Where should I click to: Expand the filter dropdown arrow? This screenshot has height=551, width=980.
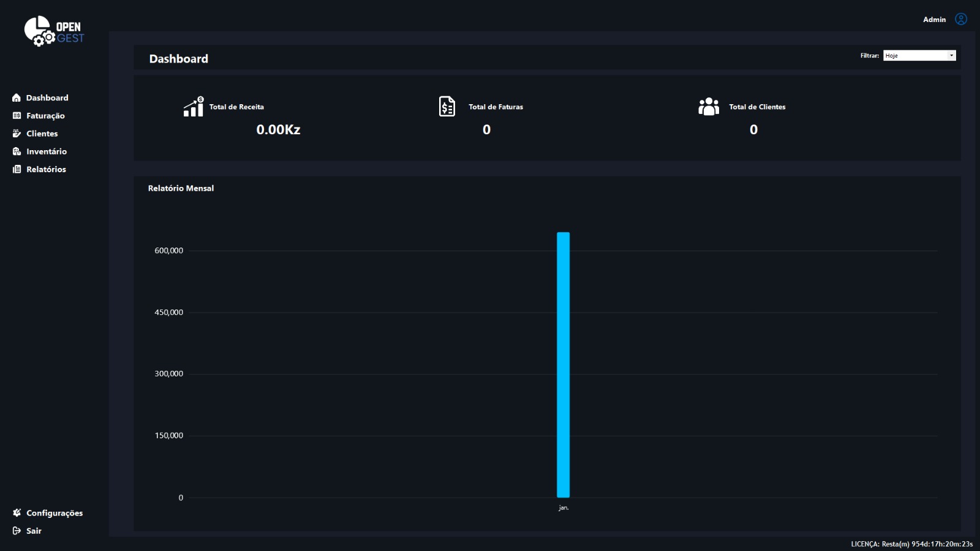951,56
